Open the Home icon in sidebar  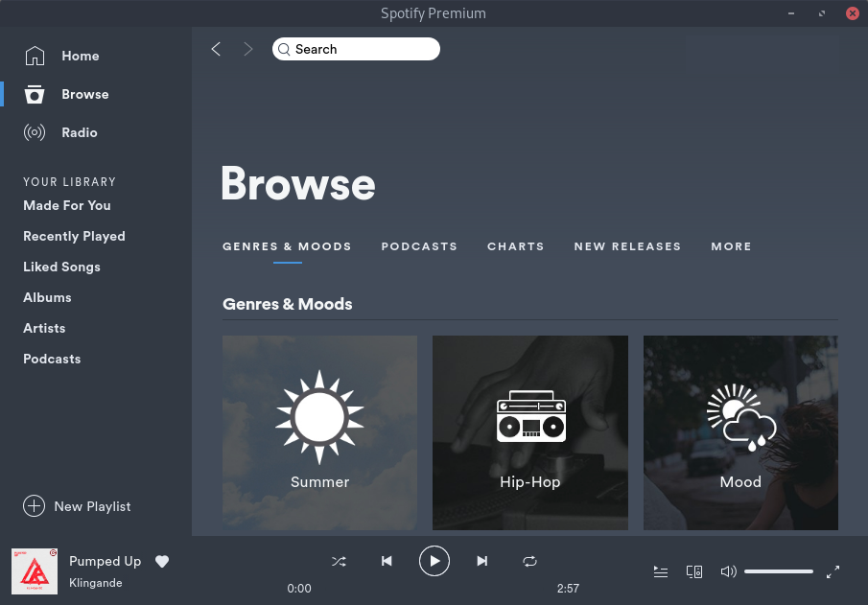pyautogui.click(x=35, y=56)
